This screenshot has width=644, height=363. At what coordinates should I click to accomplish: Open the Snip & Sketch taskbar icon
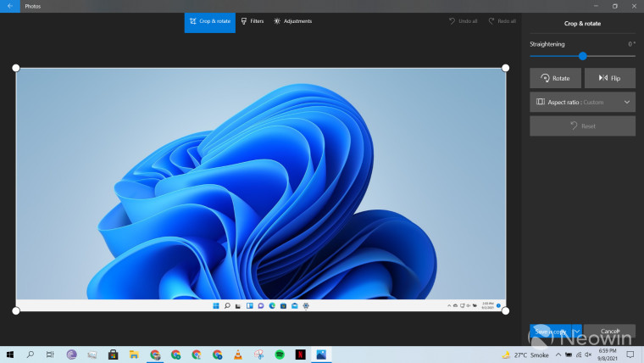click(x=258, y=355)
